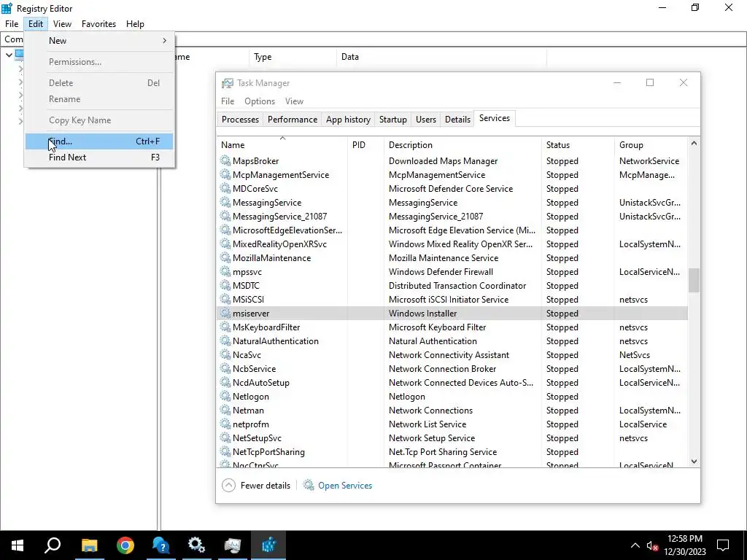This screenshot has width=747, height=560.
Task: Click the services list scroll up arrow
Action: tap(694, 143)
